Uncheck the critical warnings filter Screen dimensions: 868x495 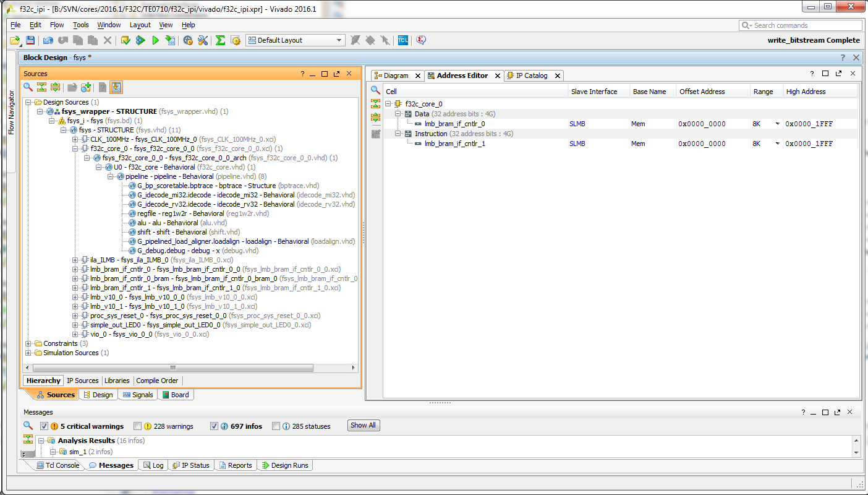[44, 426]
